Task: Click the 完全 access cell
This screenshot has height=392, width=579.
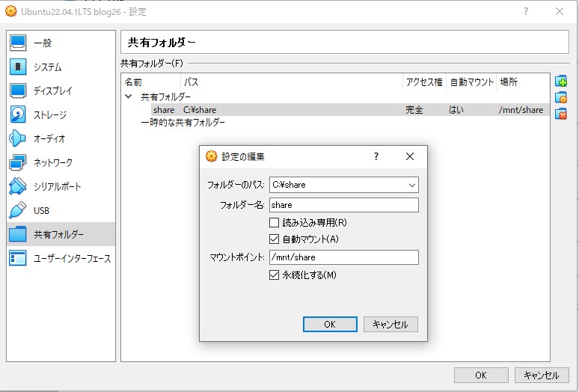Action: 414,110
